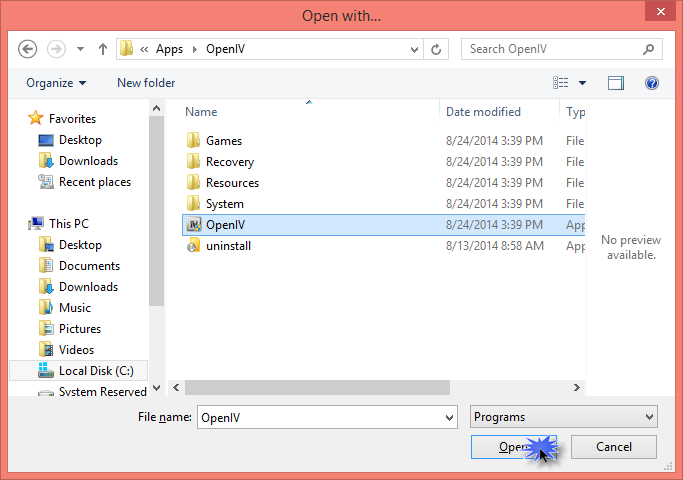Open the Organize menu

56,83
